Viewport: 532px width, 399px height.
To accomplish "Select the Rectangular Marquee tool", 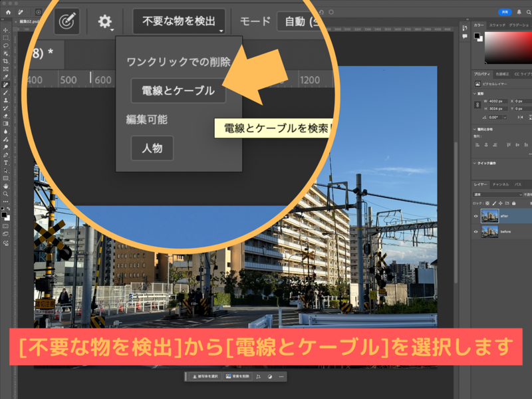I will tap(5, 38).
